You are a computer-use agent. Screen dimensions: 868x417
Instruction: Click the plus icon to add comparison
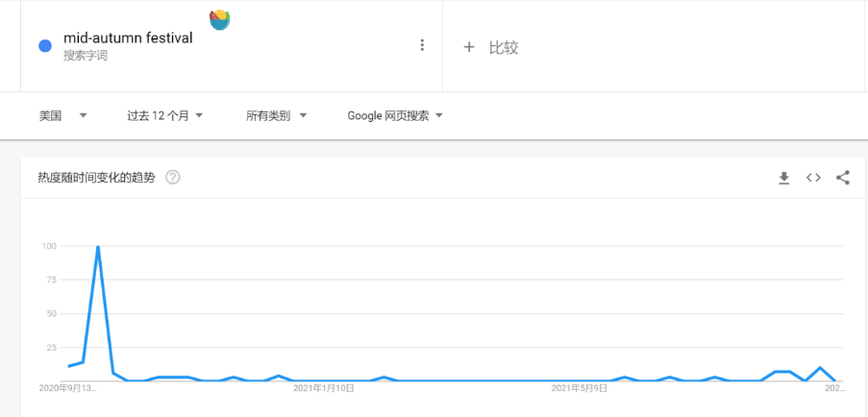469,47
